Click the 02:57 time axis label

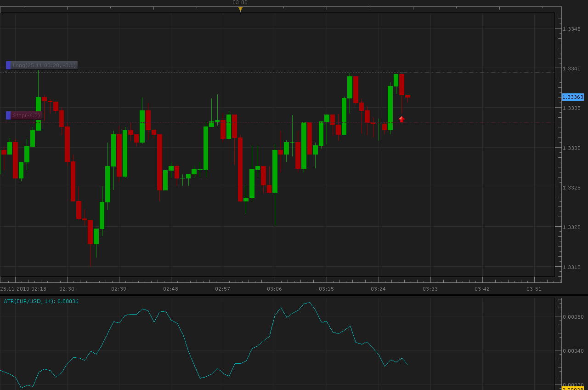click(x=222, y=289)
